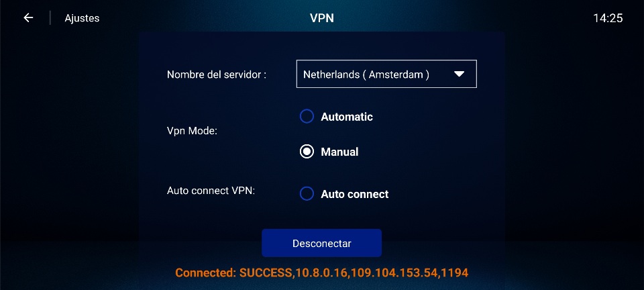Return to Ajustes via header label
This screenshot has width=644, height=290.
(82, 18)
